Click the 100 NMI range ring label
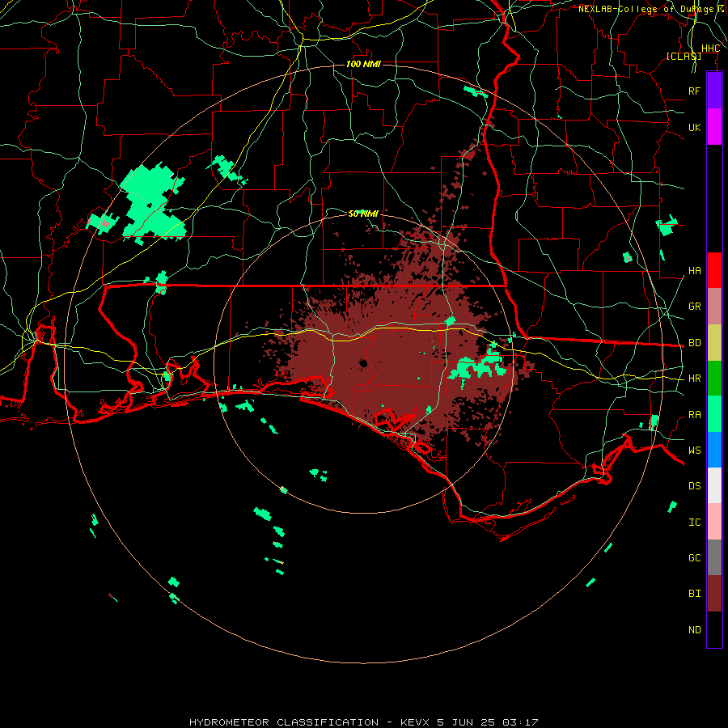Viewport: 728px width, 728px height. 363,64
